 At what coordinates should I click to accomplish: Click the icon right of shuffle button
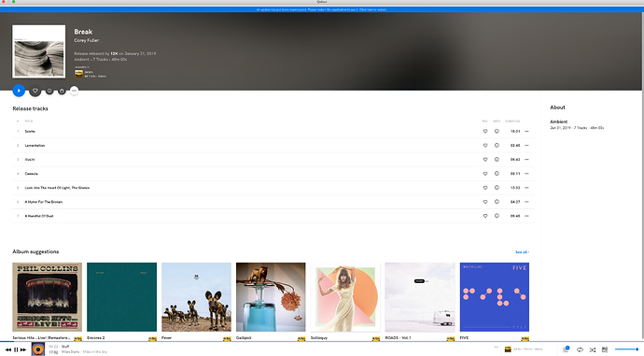[605, 349]
